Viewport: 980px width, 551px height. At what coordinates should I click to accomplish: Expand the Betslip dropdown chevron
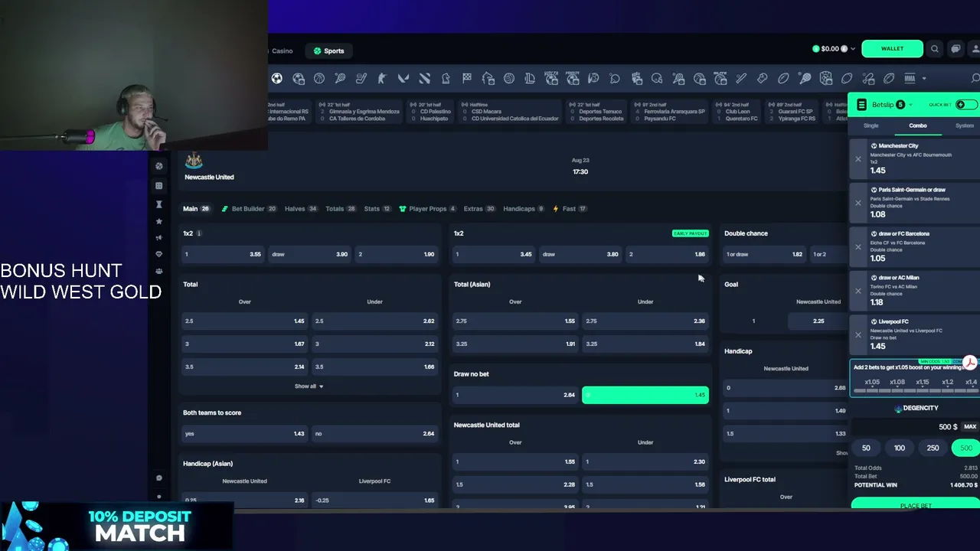coord(910,105)
